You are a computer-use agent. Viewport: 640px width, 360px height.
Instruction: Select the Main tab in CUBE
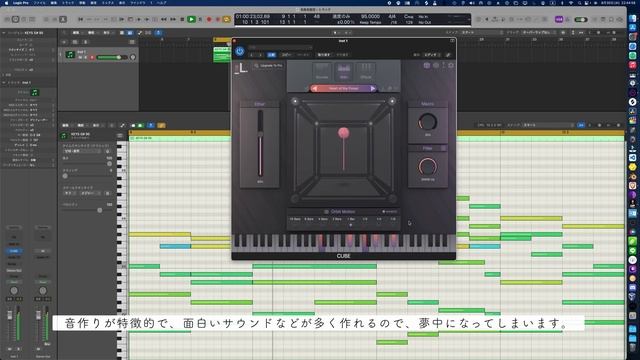344,71
